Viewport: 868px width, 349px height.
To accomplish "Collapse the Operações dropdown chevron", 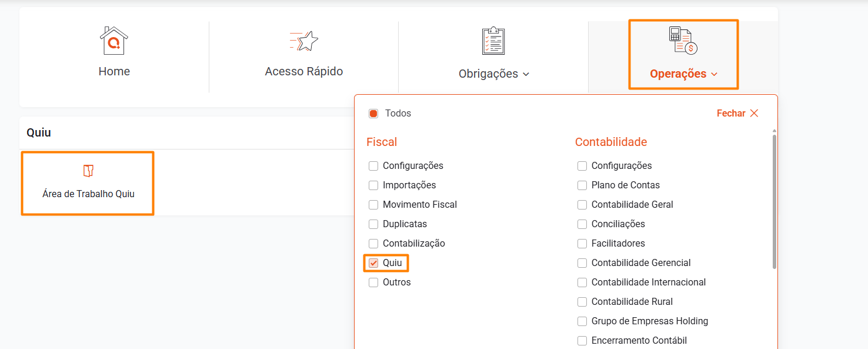I will pyautogui.click(x=714, y=74).
